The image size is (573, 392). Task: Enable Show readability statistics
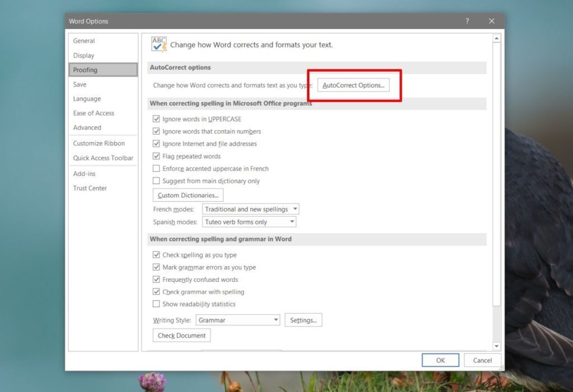click(x=157, y=304)
